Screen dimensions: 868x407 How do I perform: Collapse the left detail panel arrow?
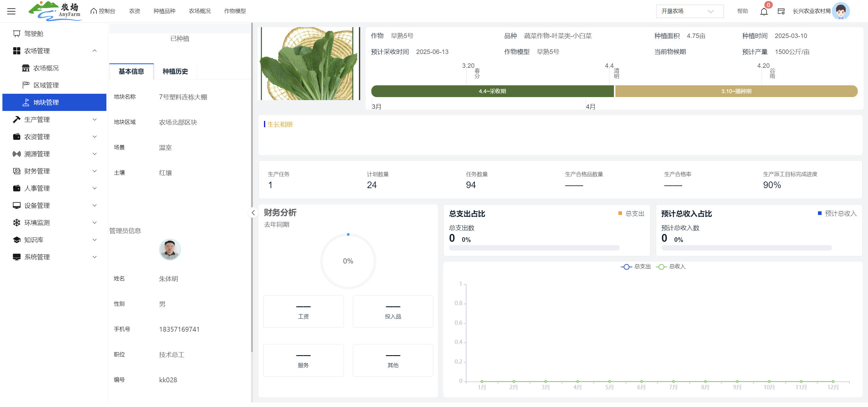[253, 213]
